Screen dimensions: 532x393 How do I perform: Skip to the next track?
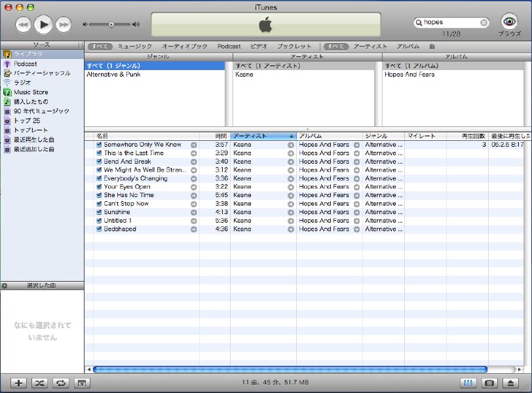pos(64,25)
